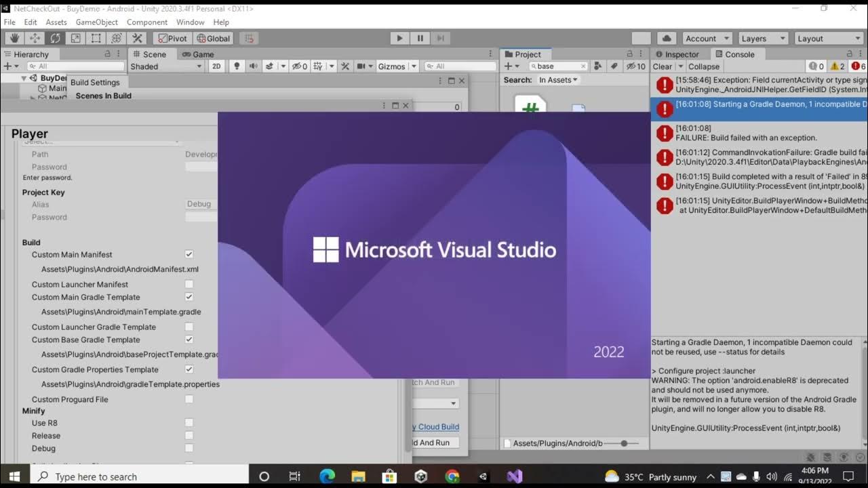
Task: Open the custom editor tools icon
Action: tap(137, 39)
